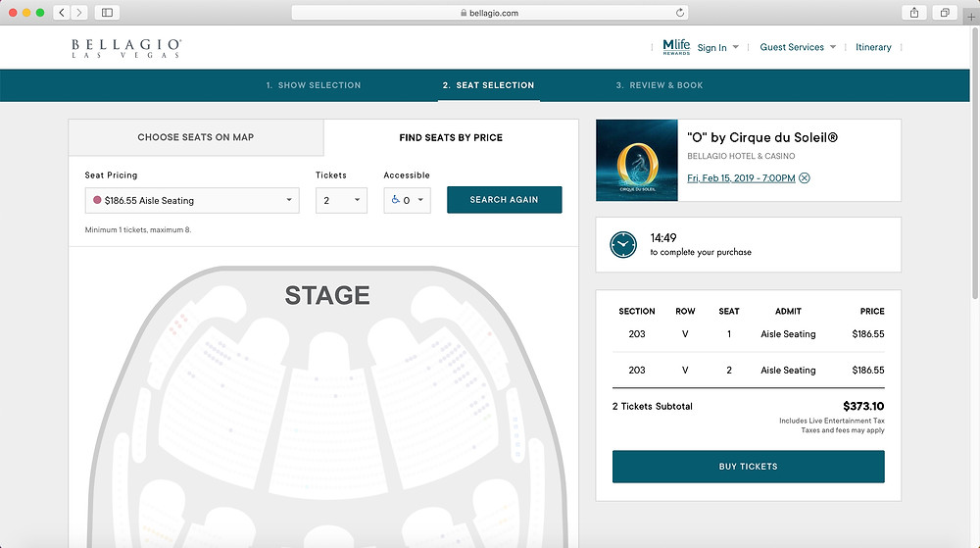
Task: Expand the Guest Services menu
Action: point(798,47)
